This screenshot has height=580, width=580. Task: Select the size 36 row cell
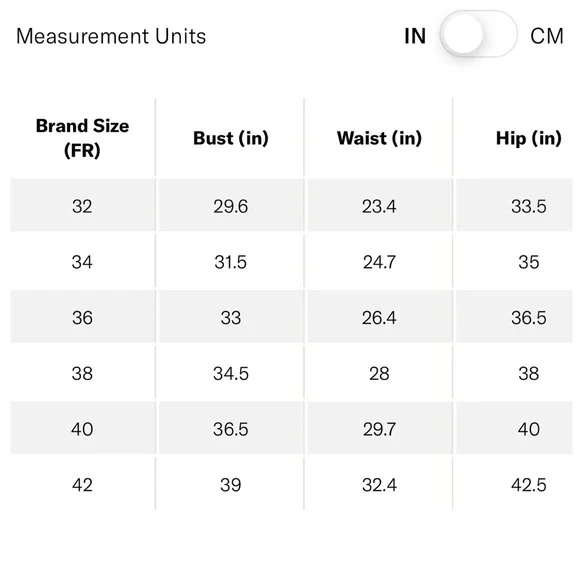coord(82,317)
